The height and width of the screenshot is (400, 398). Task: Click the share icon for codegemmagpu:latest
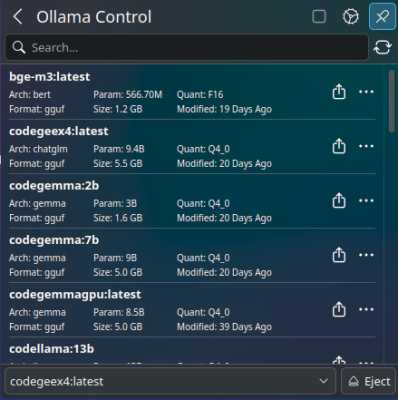click(339, 309)
